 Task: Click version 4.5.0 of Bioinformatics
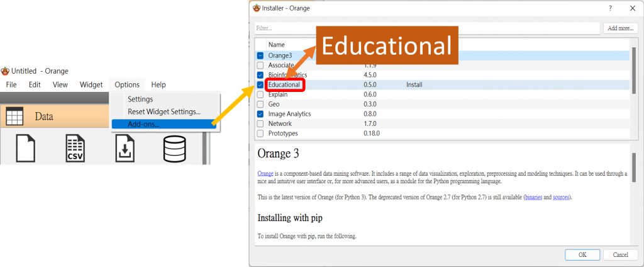370,75
